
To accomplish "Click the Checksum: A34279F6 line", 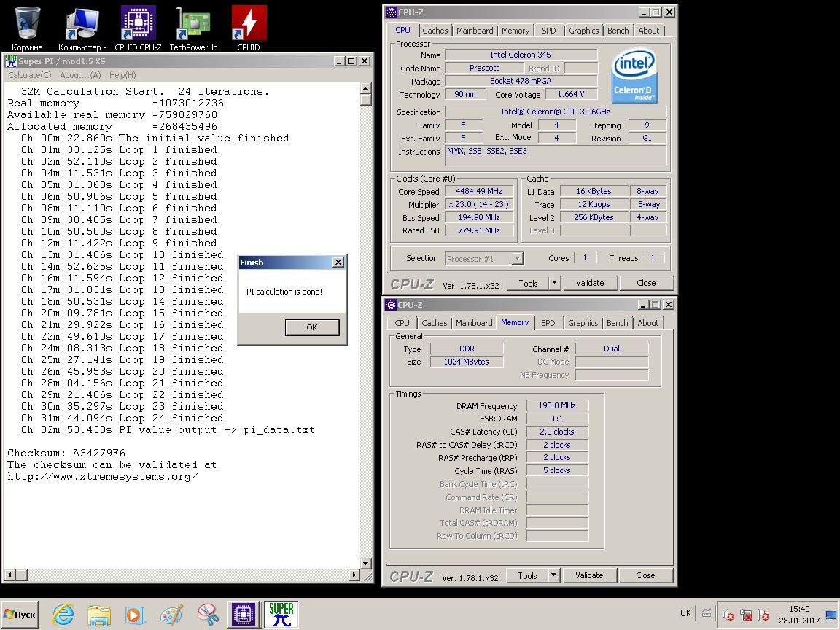I will [x=66, y=453].
